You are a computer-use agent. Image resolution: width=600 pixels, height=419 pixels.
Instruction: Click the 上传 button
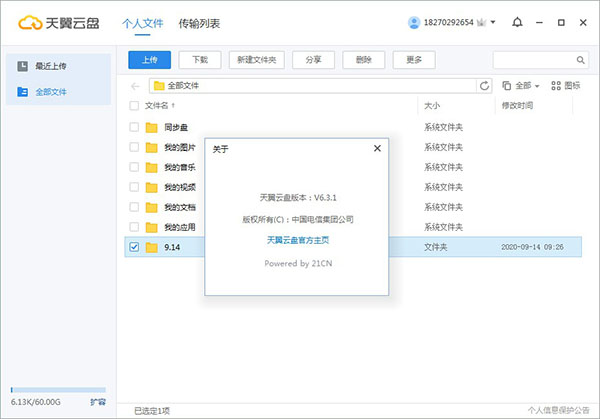150,60
